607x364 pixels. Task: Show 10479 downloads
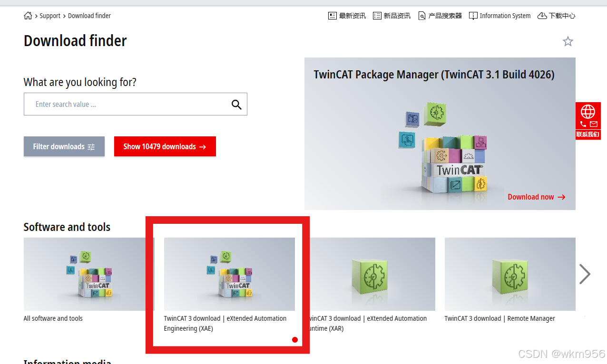click(165, 146)
